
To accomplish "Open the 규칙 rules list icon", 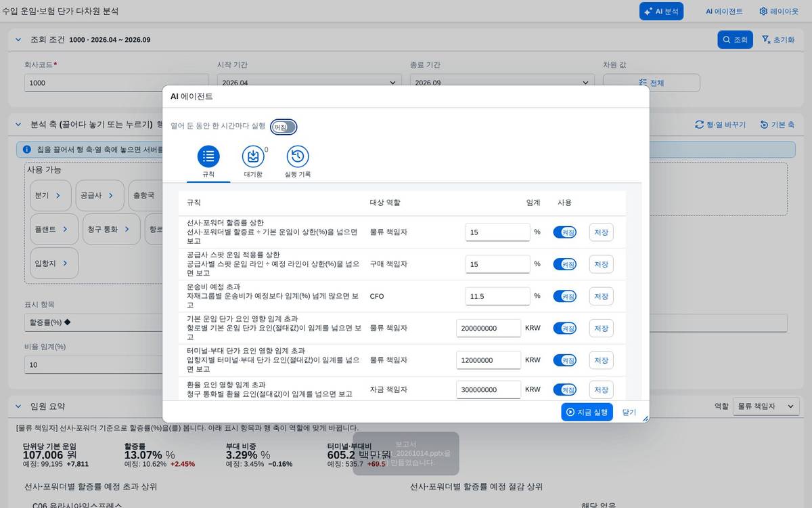I will 208,156.
